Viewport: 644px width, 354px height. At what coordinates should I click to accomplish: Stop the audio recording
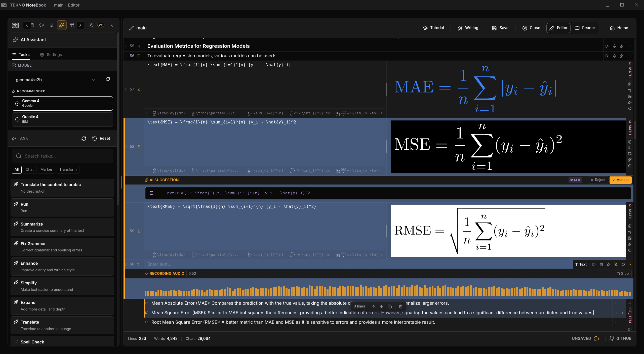click(x=622, y=274)
